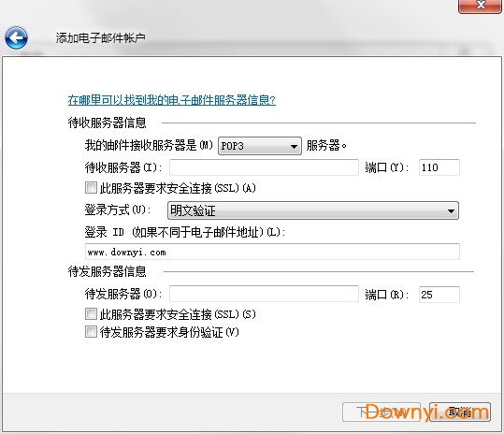The height and width of the screenshot is (434, 504).
Task: Click the outgoing server (O) text field
Action: click(264, 294)
